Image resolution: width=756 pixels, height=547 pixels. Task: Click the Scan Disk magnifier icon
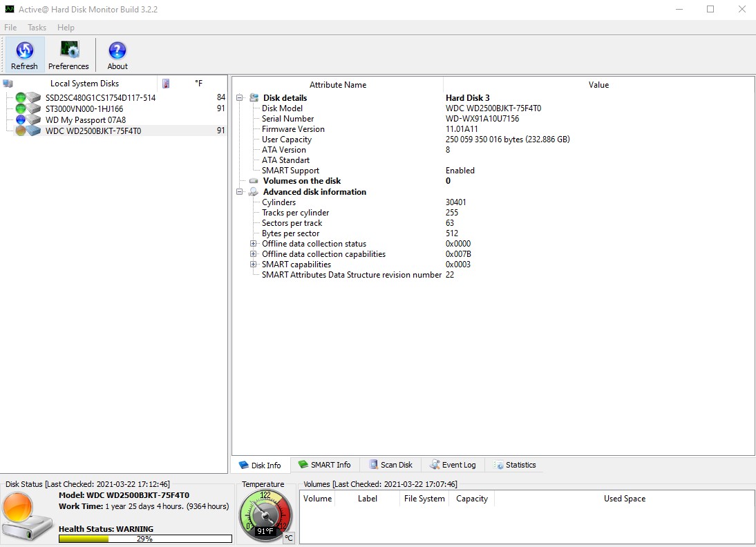pyautogui.click(x=373, y=465)
